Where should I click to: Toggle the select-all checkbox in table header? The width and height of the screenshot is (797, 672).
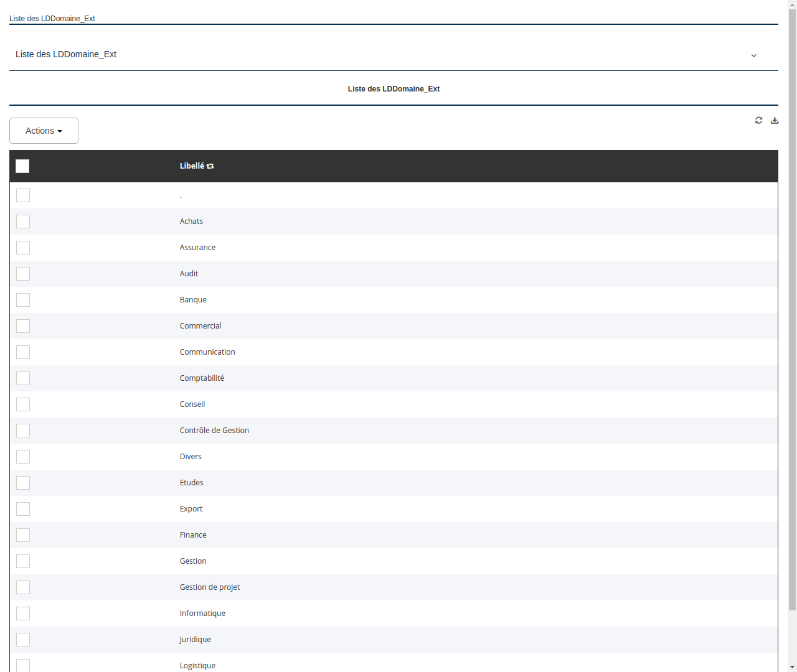22,166
